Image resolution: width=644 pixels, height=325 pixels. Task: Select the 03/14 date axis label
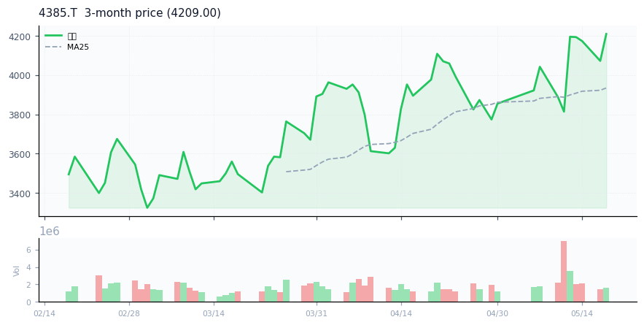214,314
